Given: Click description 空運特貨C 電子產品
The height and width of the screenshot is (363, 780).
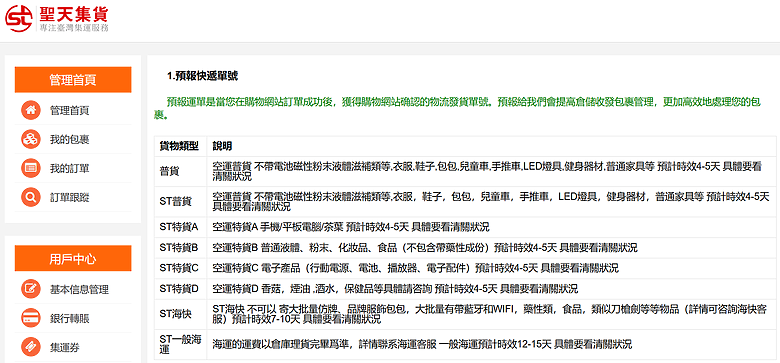Looking at the screenshot, I should tap(415, 268).
